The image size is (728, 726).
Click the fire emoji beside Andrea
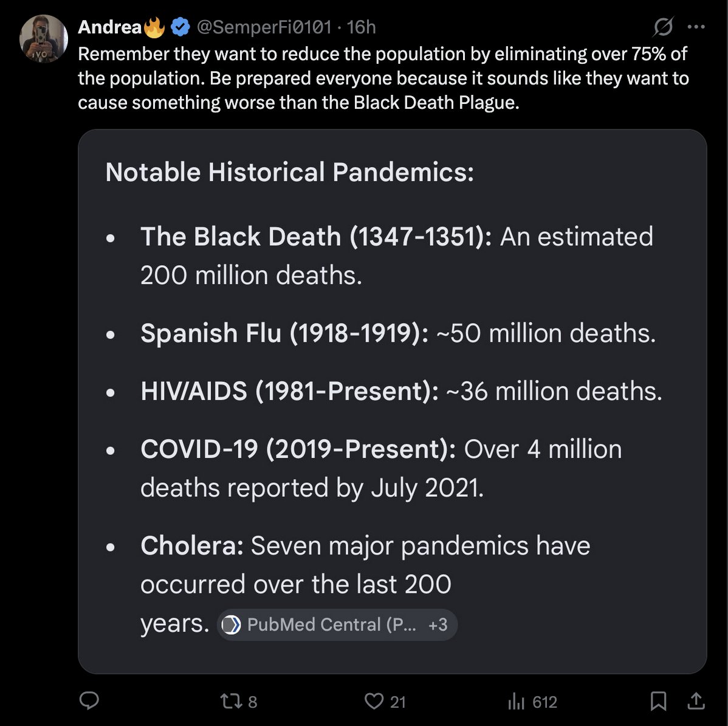(x=154, y=27)
